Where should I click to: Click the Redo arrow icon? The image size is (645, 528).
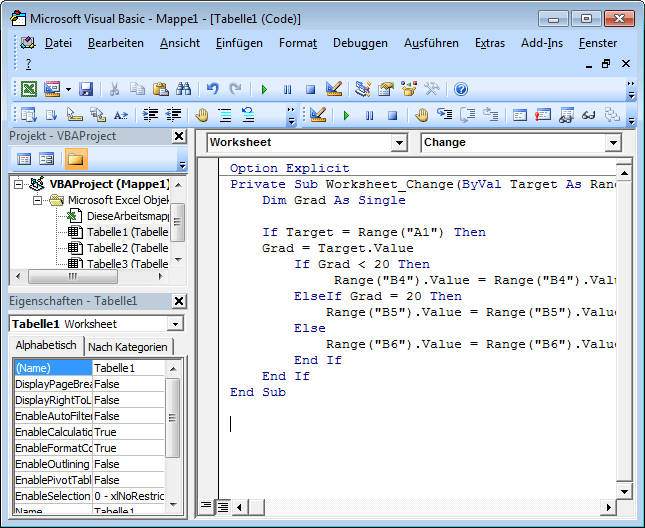(x=235, y=89)
